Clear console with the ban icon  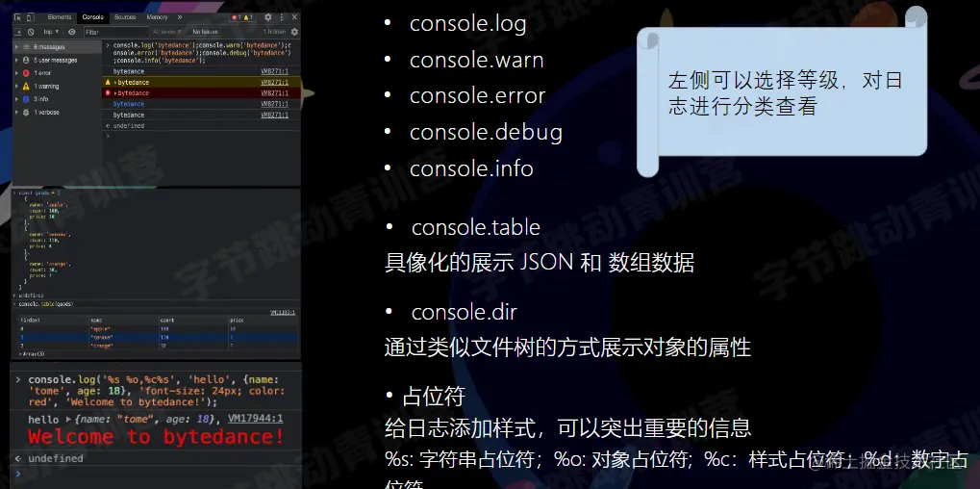(x=31, y=32)
